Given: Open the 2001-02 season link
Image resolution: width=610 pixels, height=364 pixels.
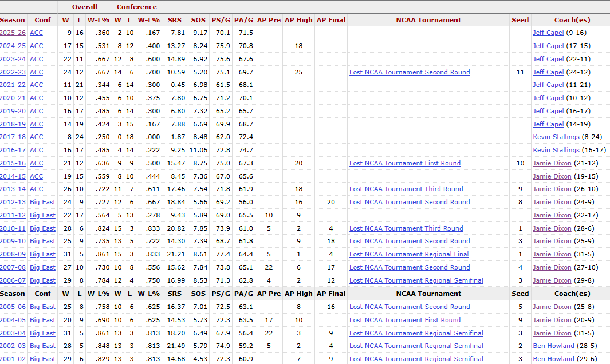Looking at the screenshot, I should click(13, 359).
